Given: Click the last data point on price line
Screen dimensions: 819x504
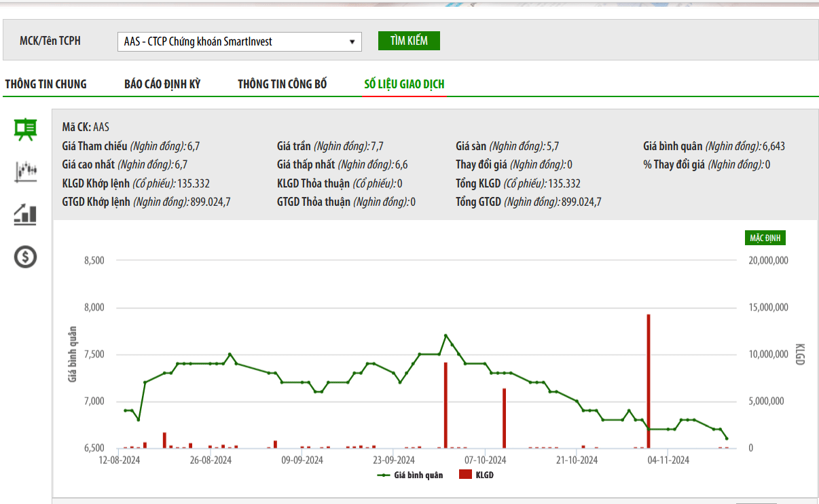Looking at the screenshot, I should tap(727, 439).
